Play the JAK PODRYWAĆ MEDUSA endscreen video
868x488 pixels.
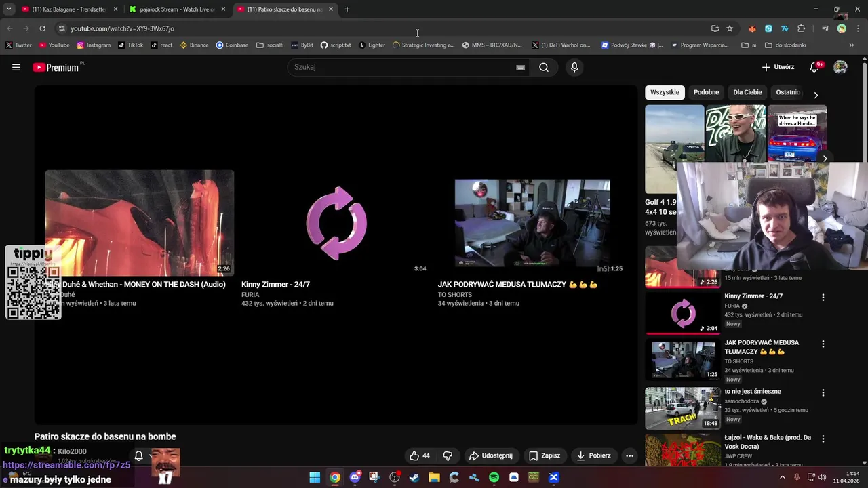532,222
